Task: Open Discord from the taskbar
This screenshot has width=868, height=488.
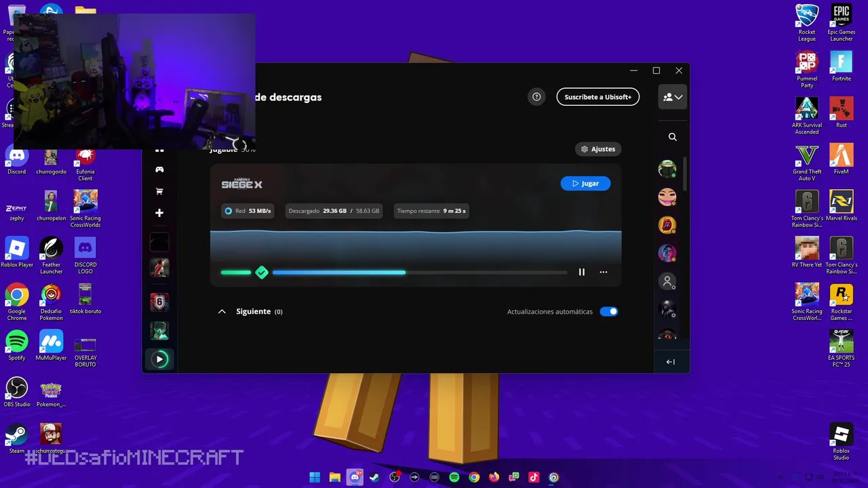Action: tap(355, 477)
